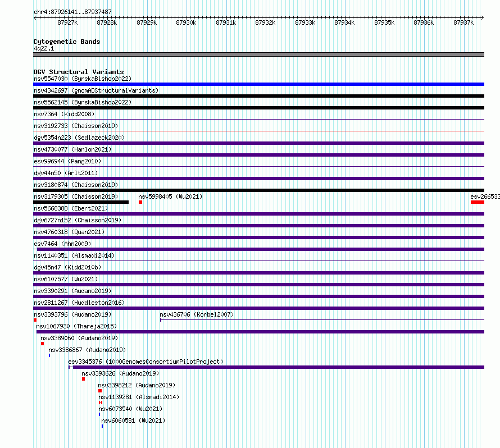Click the 4q22.1 band label

click(x=44, y=48)
